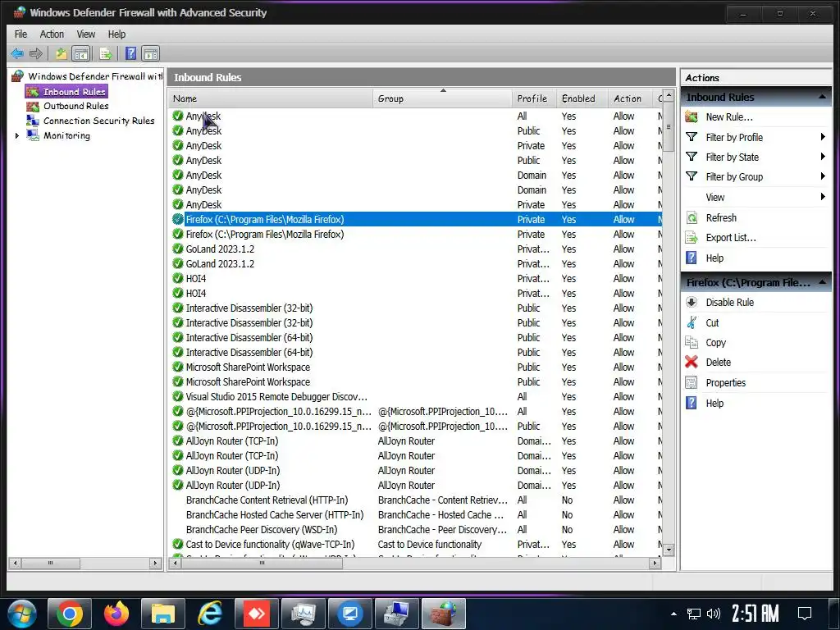Select BranchCache Peer Discovery (WSD-In) rule
840x630 pixels.
click(415, 529)
